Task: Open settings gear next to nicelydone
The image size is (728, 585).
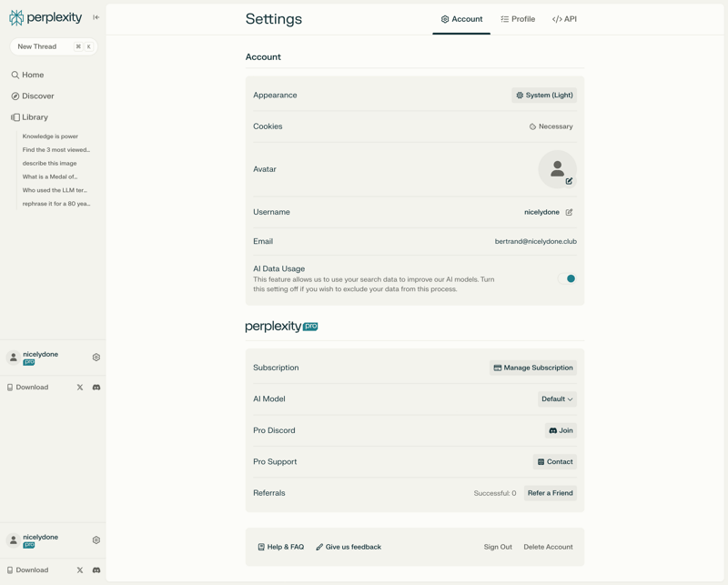Action: (95, 357)
